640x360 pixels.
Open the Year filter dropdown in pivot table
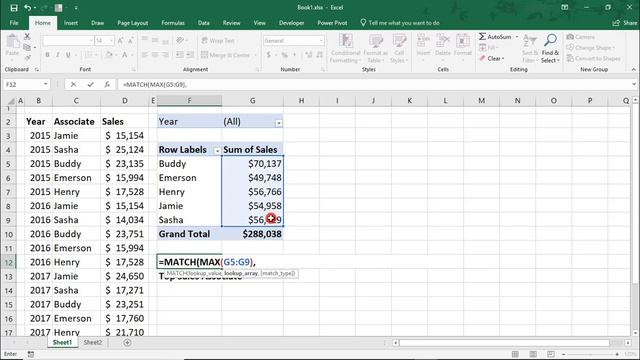click(x=279, y=123)
